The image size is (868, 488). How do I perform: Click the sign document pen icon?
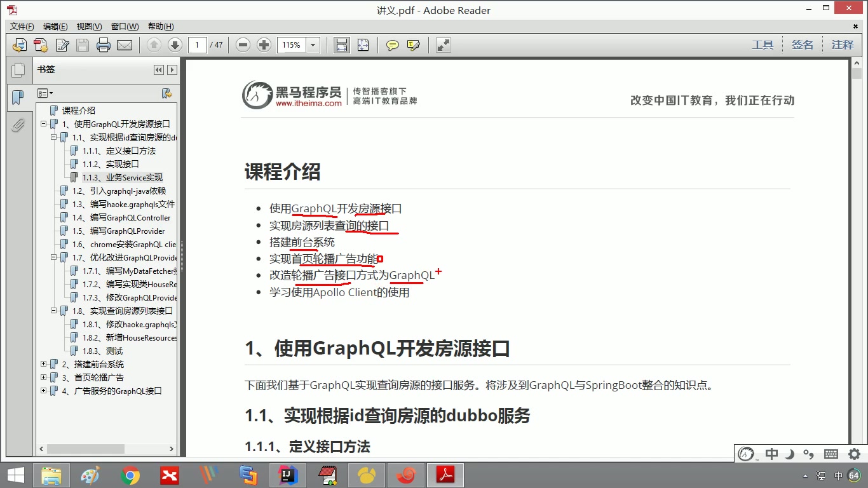tap(62, 45)
